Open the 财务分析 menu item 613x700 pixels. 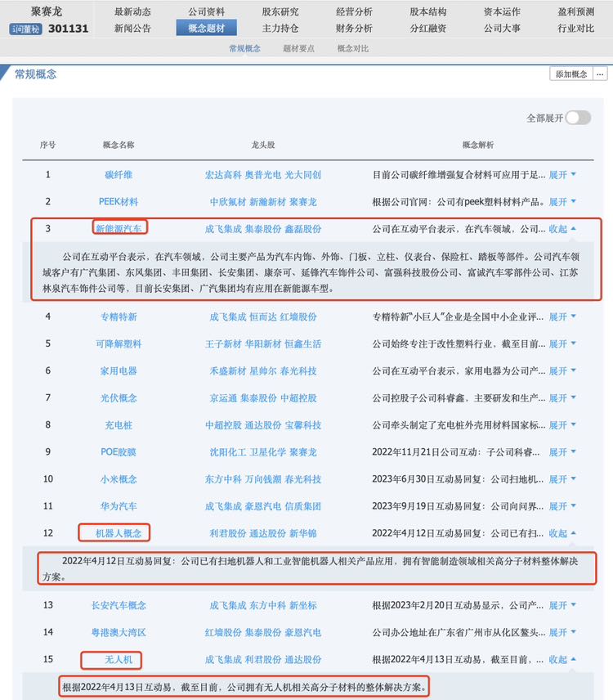point(354,28)
